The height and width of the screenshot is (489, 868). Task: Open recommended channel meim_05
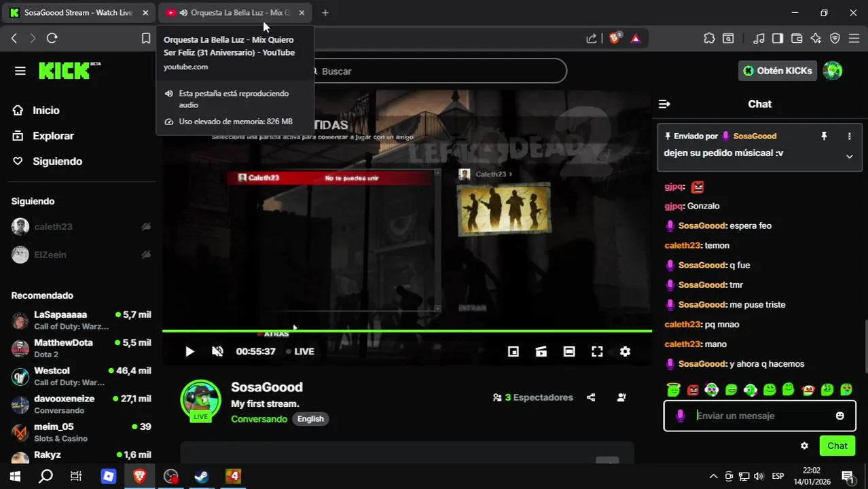pyautogui.click(x=82, y=432)
